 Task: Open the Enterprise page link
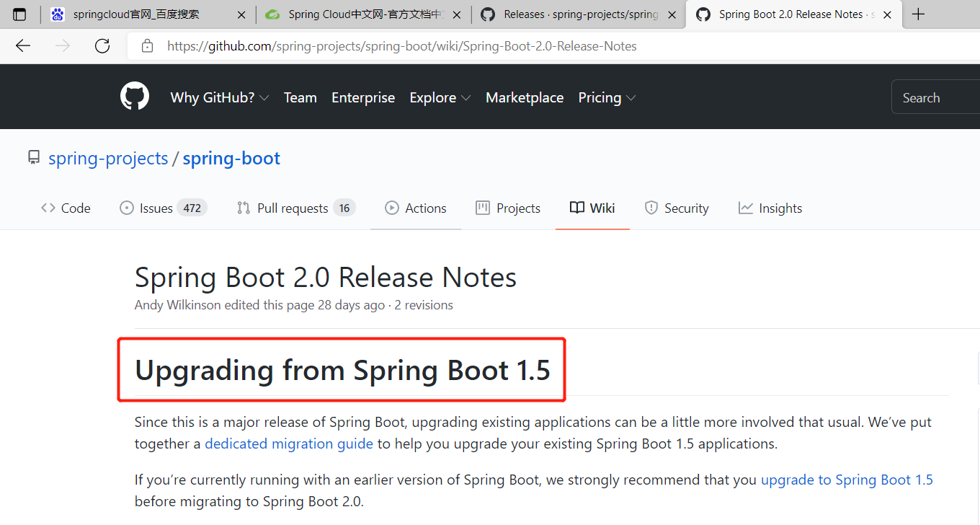(363, 97)
